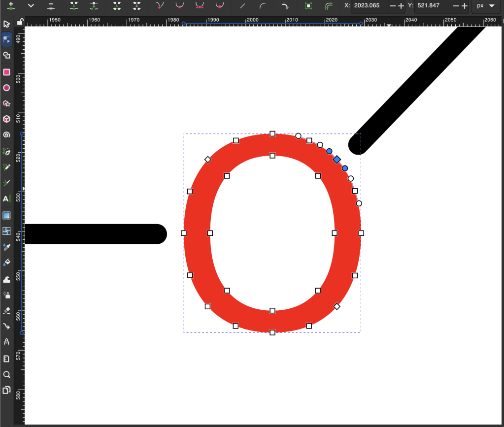
Task: Toggle the guides lock icon at ruler corner
Action: pos(20,22)
